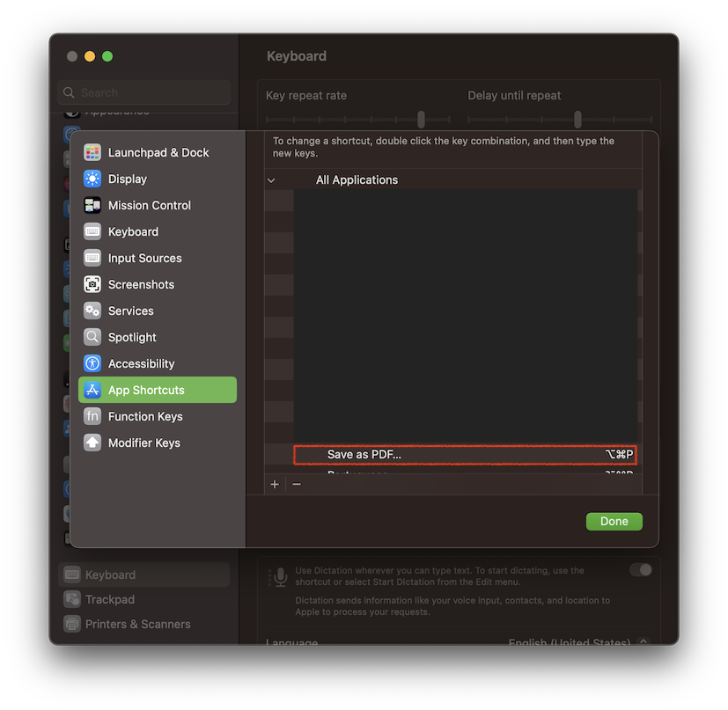Open the Services category
Image resolution: width=728 pixels, height=710 pixels.
coord(158,311)
